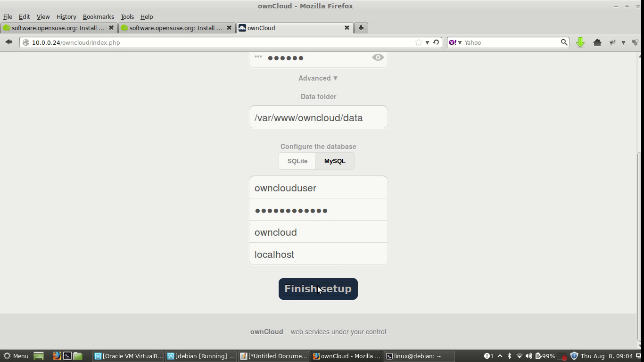644x362 pixels.
Task: Open the File menu
Action: tap(8, 16)
